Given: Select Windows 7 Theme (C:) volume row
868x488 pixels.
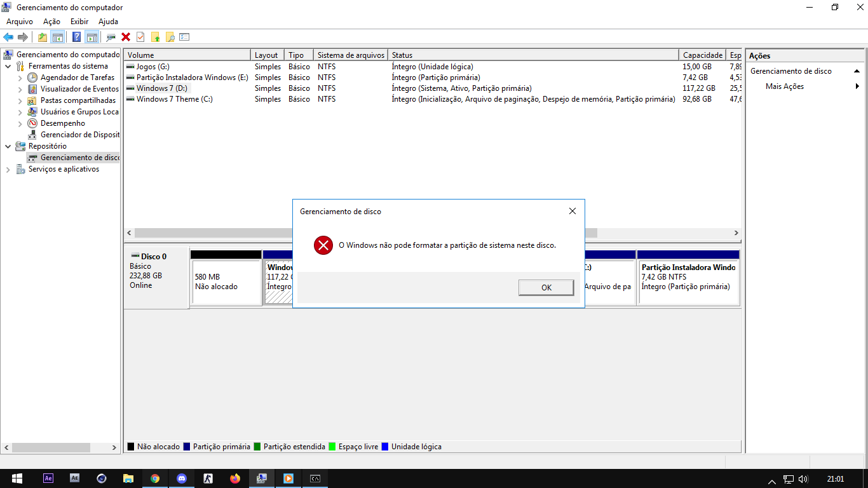Looking at the screenshot, I should 433,99.
